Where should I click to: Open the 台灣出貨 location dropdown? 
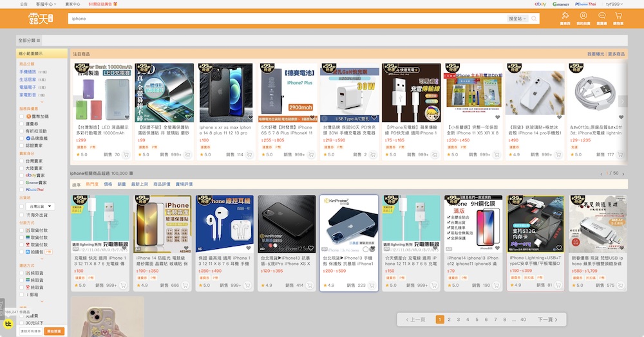pos(40,206)
